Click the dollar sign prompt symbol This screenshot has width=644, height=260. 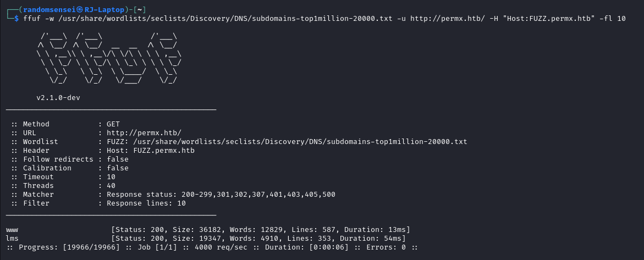coord(16,19)
